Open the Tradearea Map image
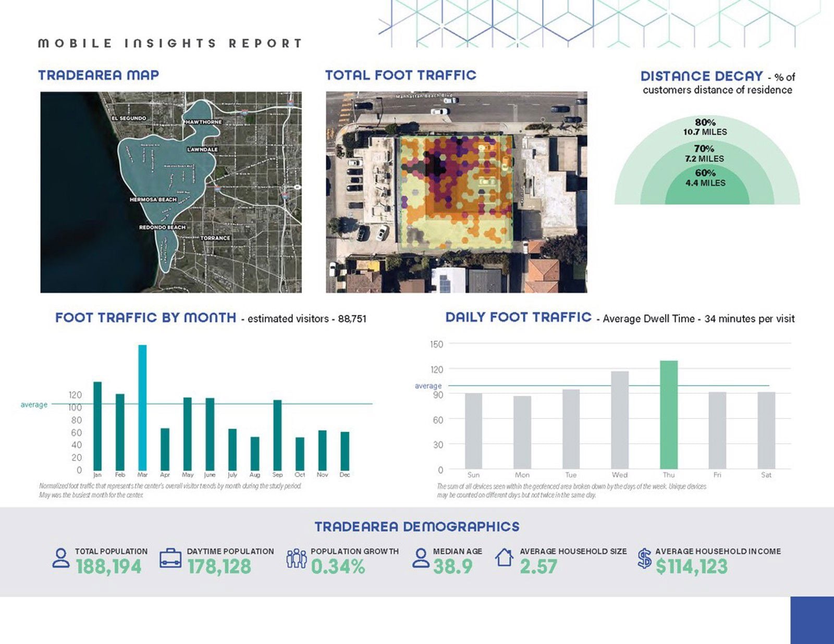 (x=171, y=192)
